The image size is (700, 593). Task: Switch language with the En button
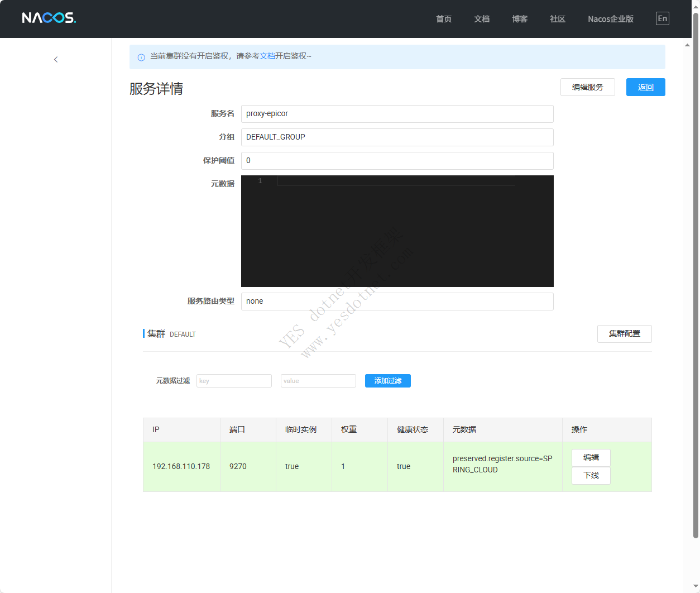click(662, 18)
